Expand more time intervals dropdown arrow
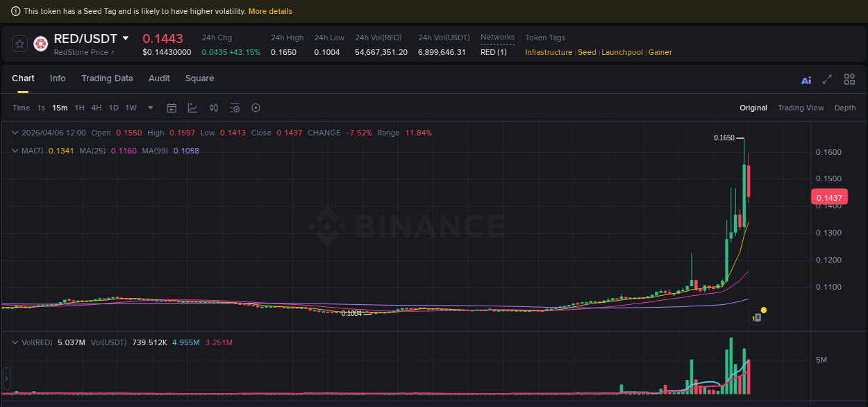 [x=151, y=108]
